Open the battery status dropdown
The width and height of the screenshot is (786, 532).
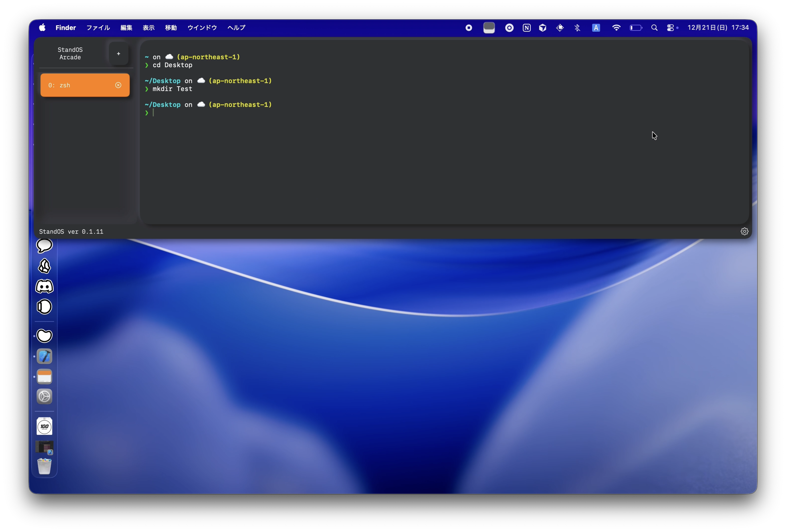(636, 28)
